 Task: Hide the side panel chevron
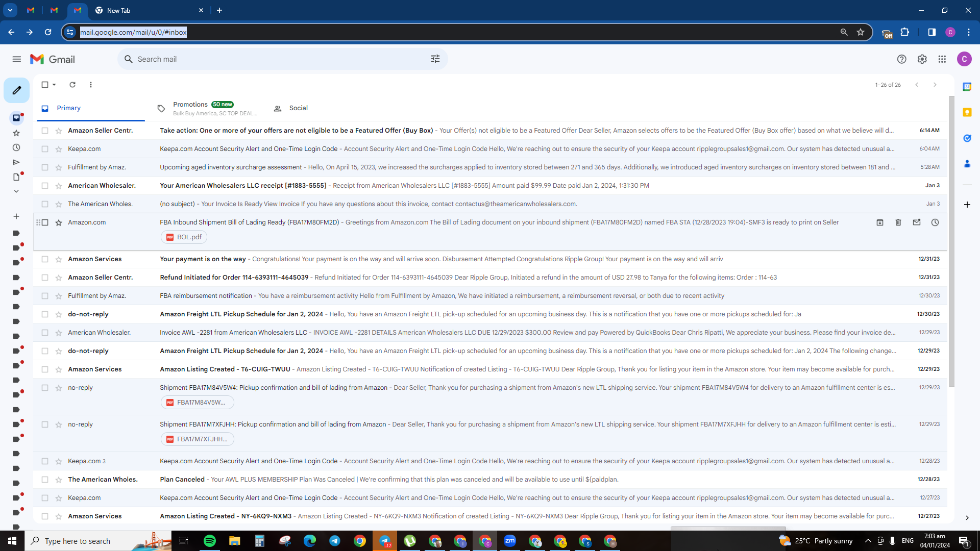(967, 518)
